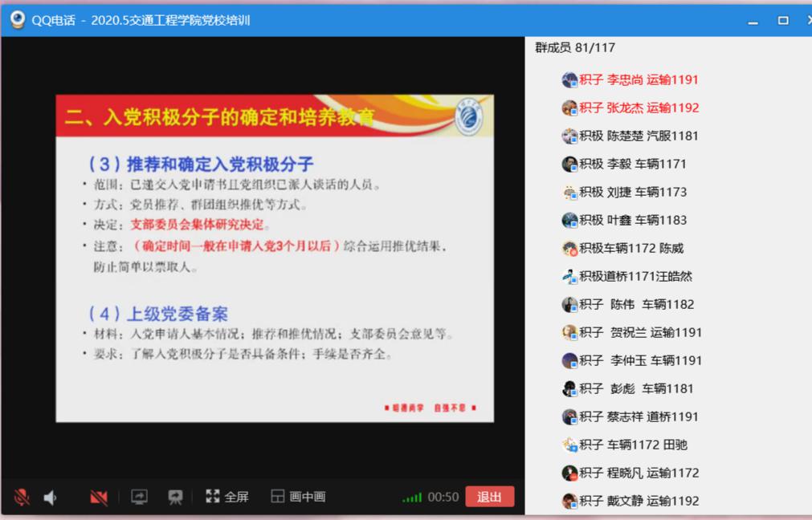The image size is (812, 520).
Task: Turn on the crossed-out camera
Action: (99, 498)
